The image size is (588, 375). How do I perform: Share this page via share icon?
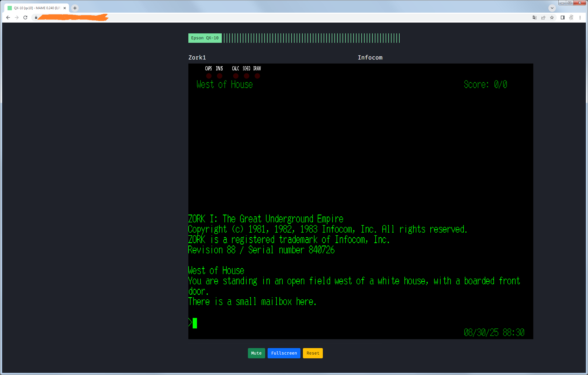click(x=543, y=17)
